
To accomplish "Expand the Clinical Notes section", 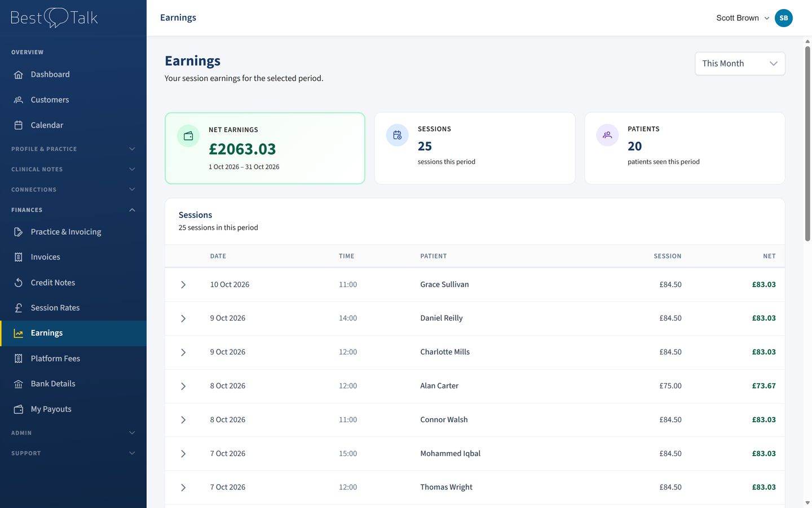I will 73,169.
